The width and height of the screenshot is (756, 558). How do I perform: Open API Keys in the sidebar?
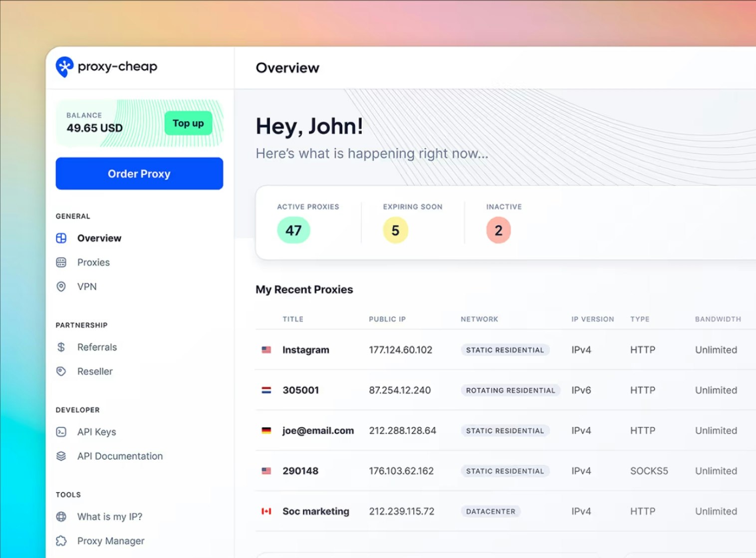click(96, 432)
